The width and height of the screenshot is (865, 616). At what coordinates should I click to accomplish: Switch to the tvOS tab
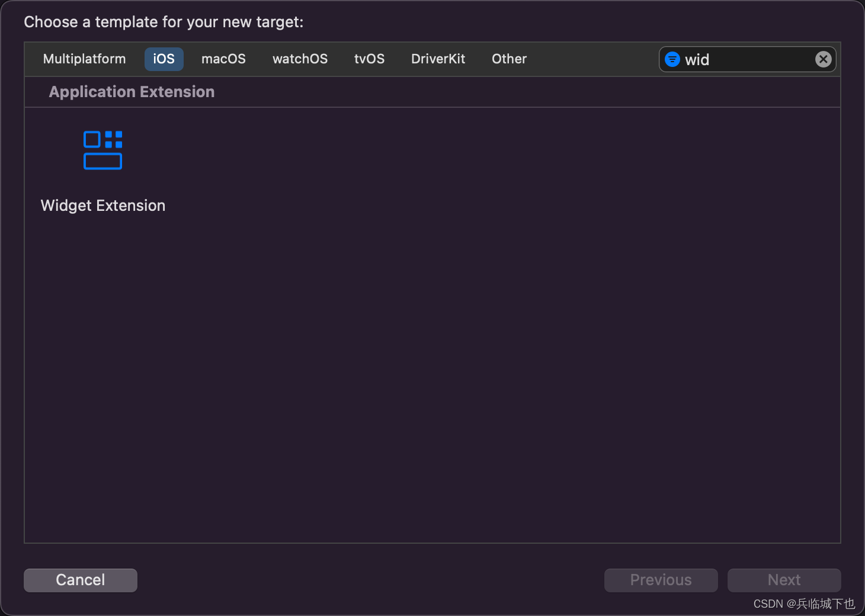[x=369, y=59]
